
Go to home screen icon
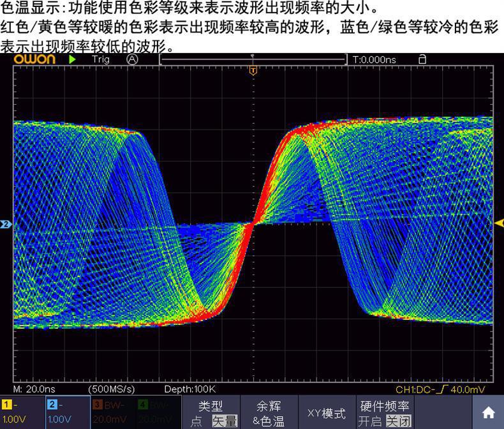[x=488, y=413]
